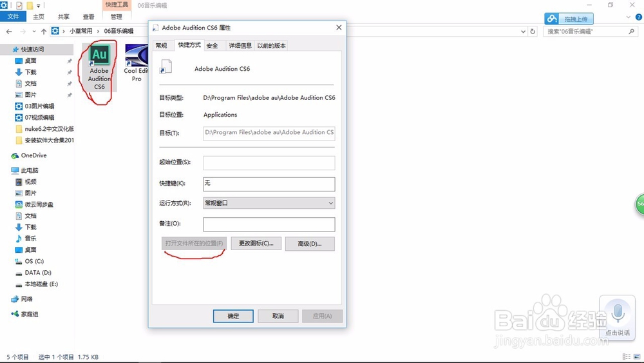Click the properties checkmark icon in title bar
This screenshot has width=644, height=363.
(19, 6)
